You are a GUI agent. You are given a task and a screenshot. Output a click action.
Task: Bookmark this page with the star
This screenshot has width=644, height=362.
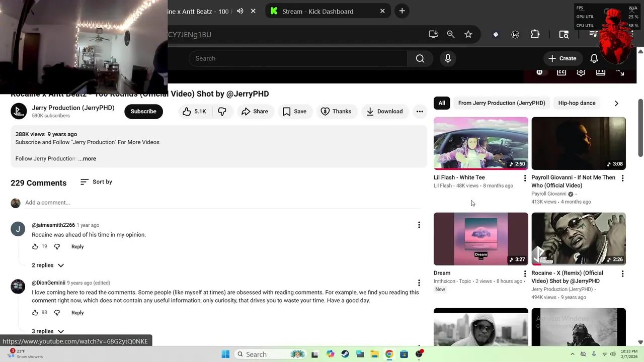[x=468, y=34]
